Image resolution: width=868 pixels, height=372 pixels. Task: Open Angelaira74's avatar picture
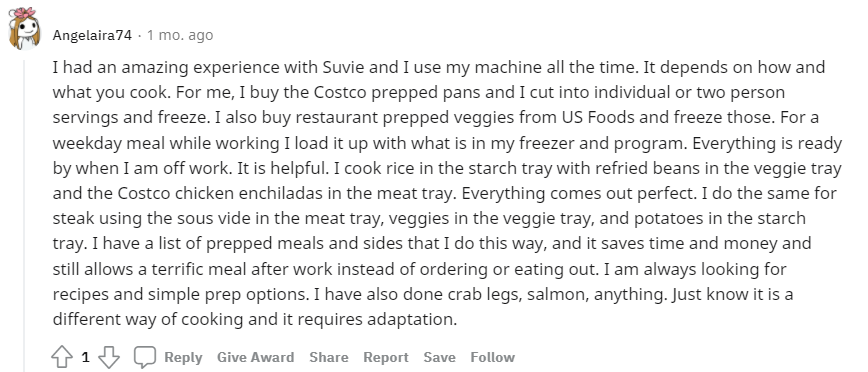click(24, 28)
